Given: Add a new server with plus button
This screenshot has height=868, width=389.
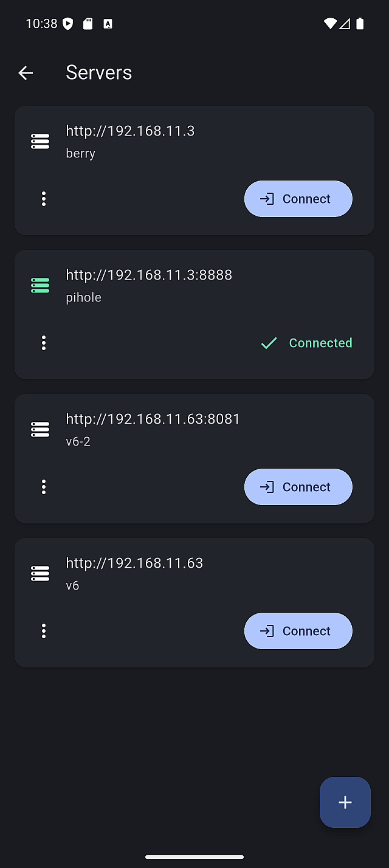Looking at the screenshot, I should point(345,802).
